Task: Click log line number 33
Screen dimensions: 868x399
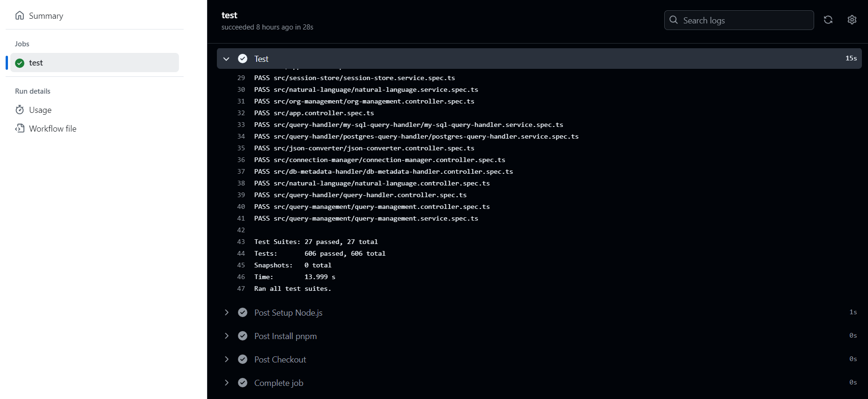Action: (x=241, y=125)
